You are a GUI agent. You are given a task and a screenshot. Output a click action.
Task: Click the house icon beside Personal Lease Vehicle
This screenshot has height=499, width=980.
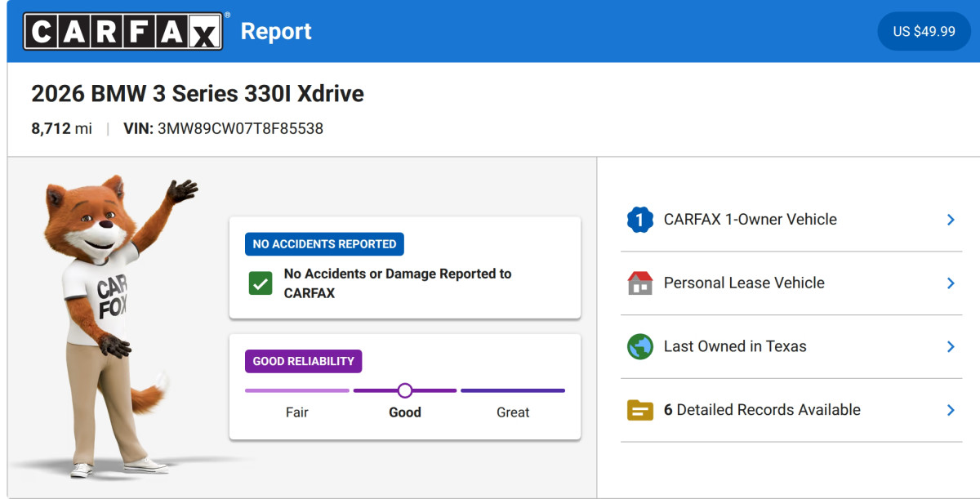tap(640, 283)
